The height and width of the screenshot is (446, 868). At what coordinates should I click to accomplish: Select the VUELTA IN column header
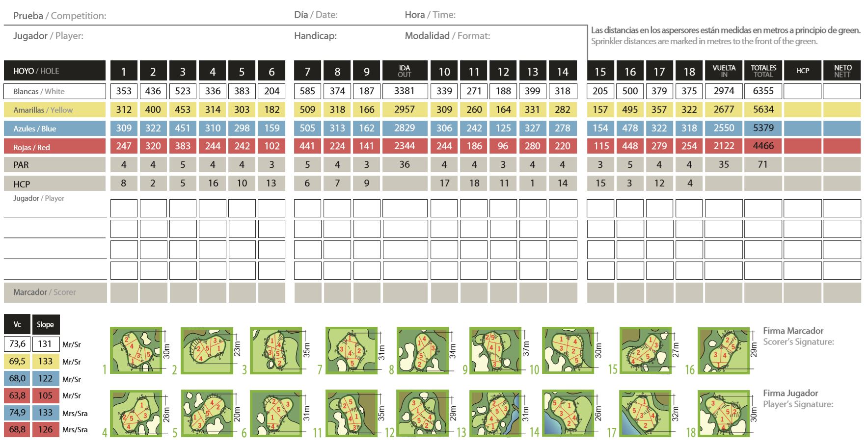click(724, 71)
